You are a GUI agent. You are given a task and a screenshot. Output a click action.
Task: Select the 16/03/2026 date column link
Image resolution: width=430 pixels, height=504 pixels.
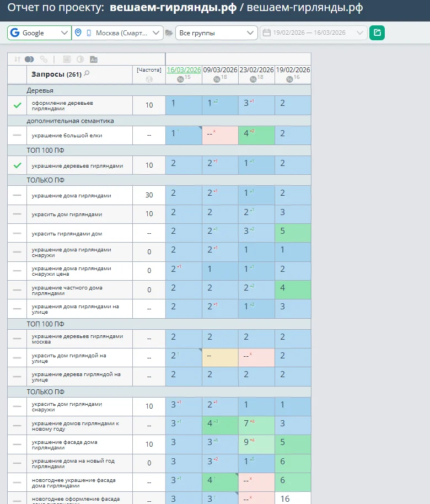pyautogui.click(x=184, y=70)
